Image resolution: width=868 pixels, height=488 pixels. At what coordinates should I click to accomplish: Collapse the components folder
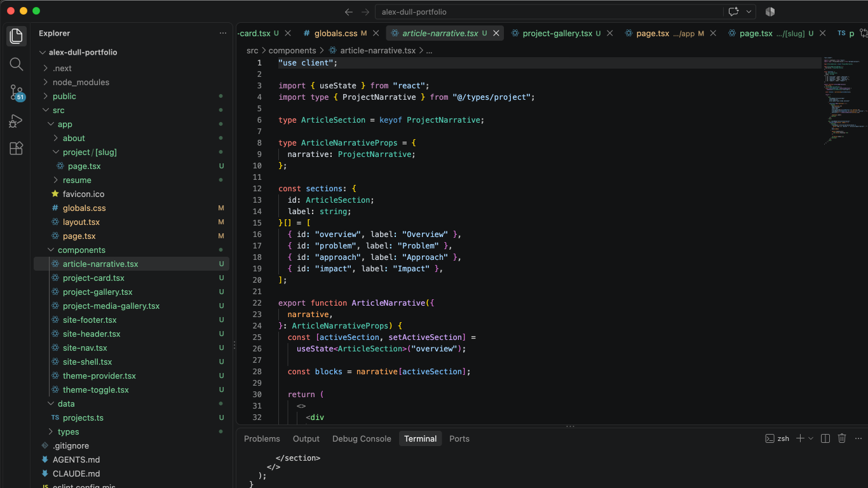[x=50, y=250]
